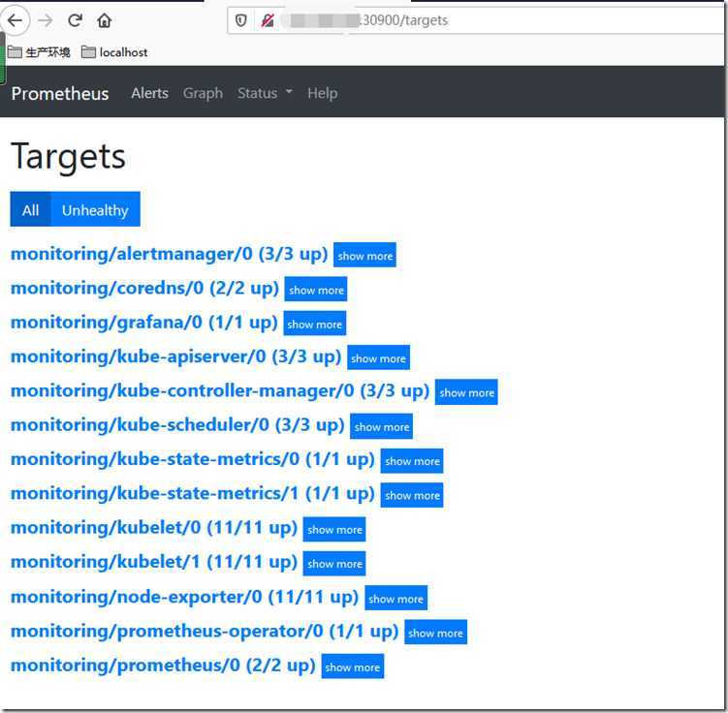Focus the address bar with /targets URL
Image resolution: width=728 pixels, height=713 pixels.
[477, 20]
